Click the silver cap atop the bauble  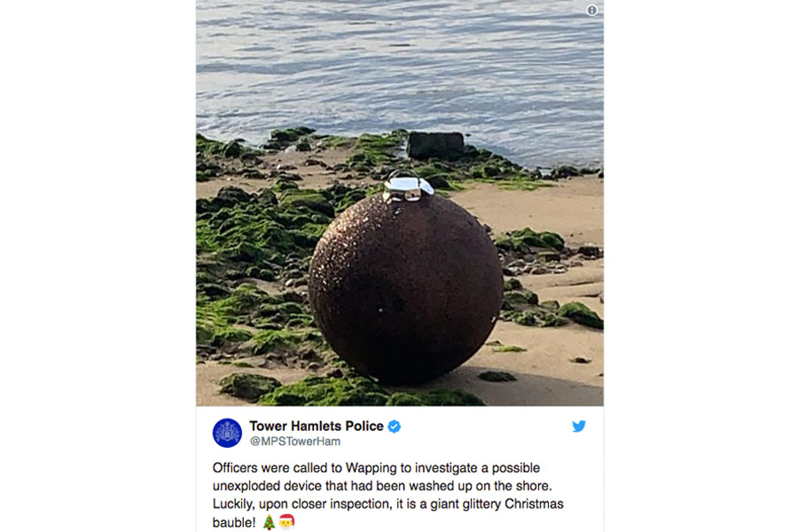408,186
